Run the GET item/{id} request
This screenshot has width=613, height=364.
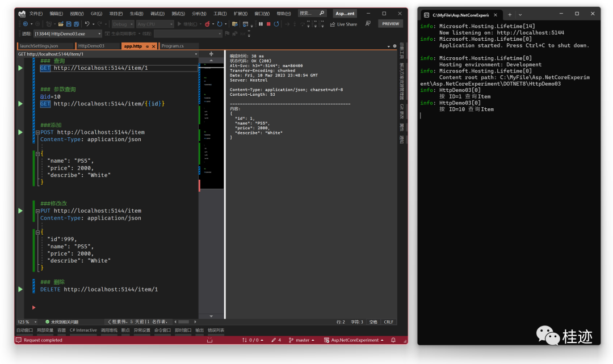pyautogui.click(x=20, y=104)
